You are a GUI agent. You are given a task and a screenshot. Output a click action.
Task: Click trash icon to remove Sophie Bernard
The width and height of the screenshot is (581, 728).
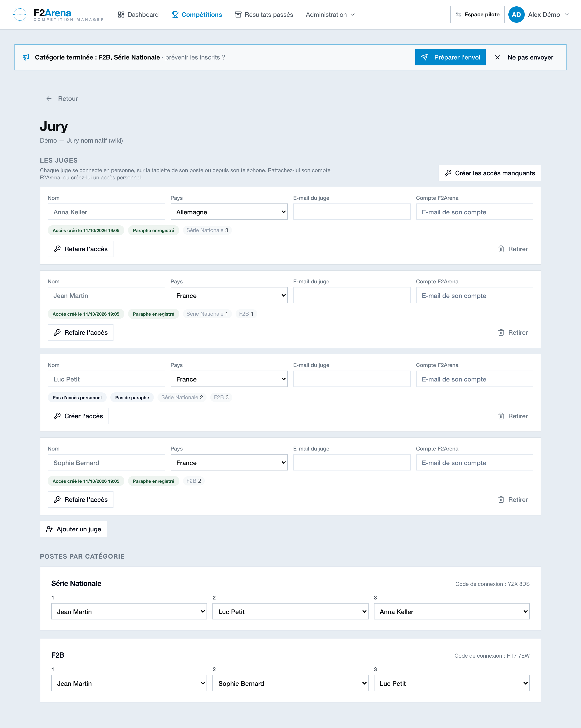click(x=501, y=500)
